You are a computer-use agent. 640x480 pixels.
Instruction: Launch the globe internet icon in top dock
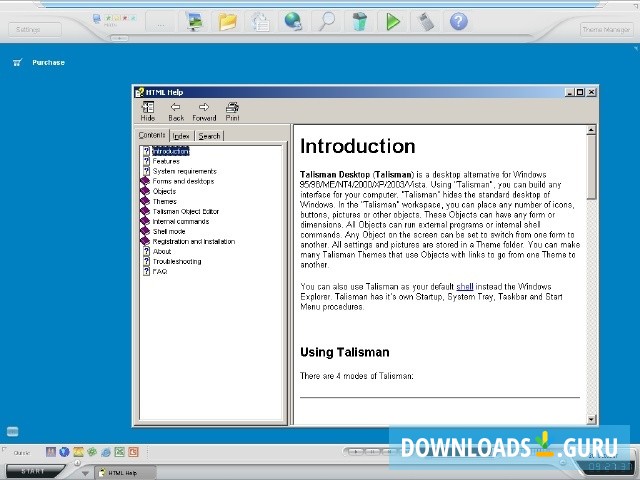(293, 21)
